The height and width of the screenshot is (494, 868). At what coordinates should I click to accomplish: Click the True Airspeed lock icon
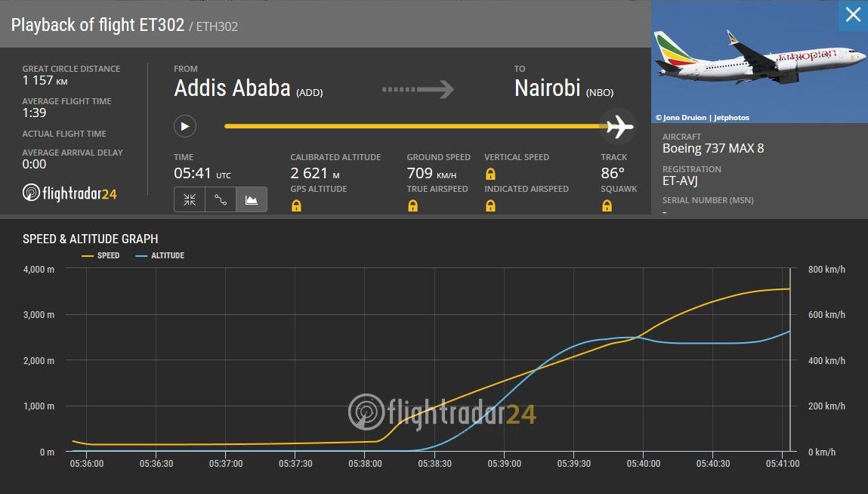[412, 205]
